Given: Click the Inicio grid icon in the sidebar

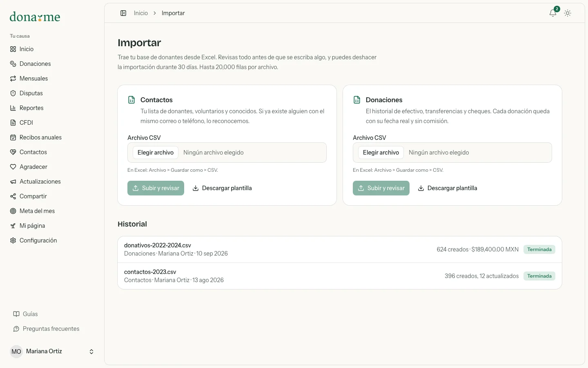Looking at the screenshot, I should point(13,49).
